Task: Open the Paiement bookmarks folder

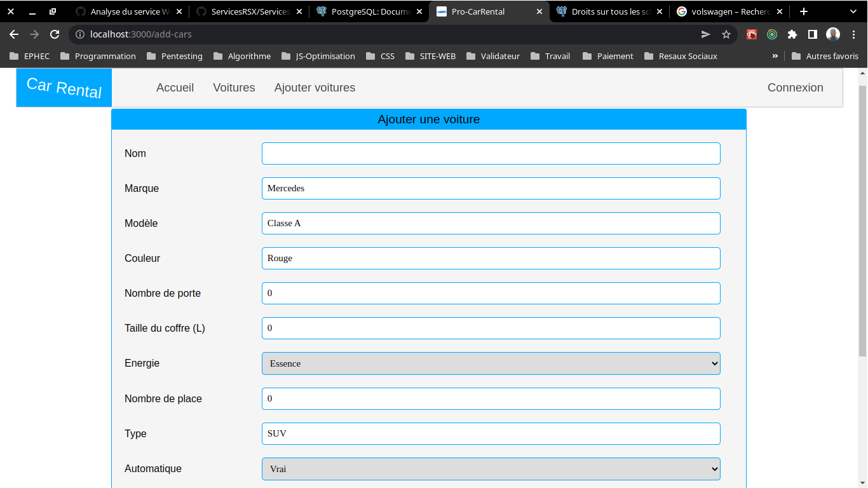Action: tap(607, 56)
